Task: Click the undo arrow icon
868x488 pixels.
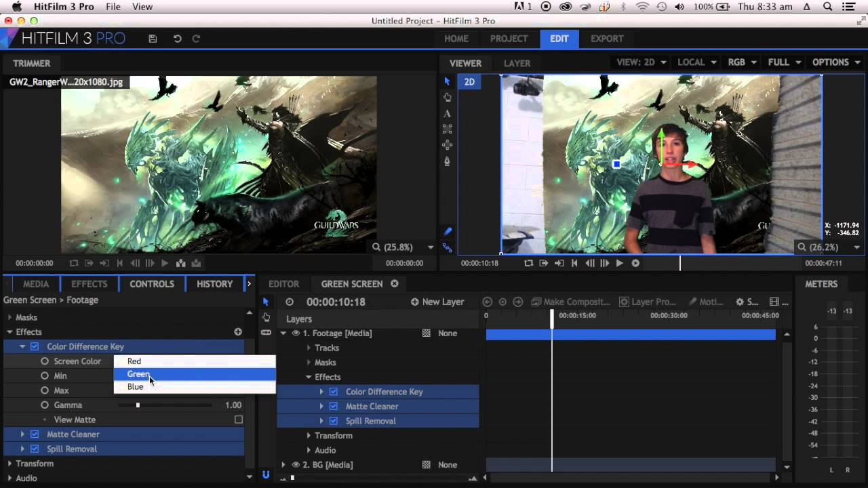Action: click(177, 39)
